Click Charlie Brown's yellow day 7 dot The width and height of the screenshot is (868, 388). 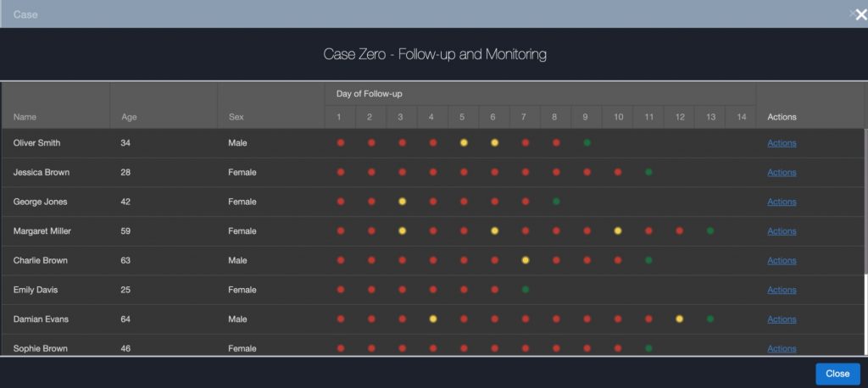pyautogui.click(x=526, y=260)
